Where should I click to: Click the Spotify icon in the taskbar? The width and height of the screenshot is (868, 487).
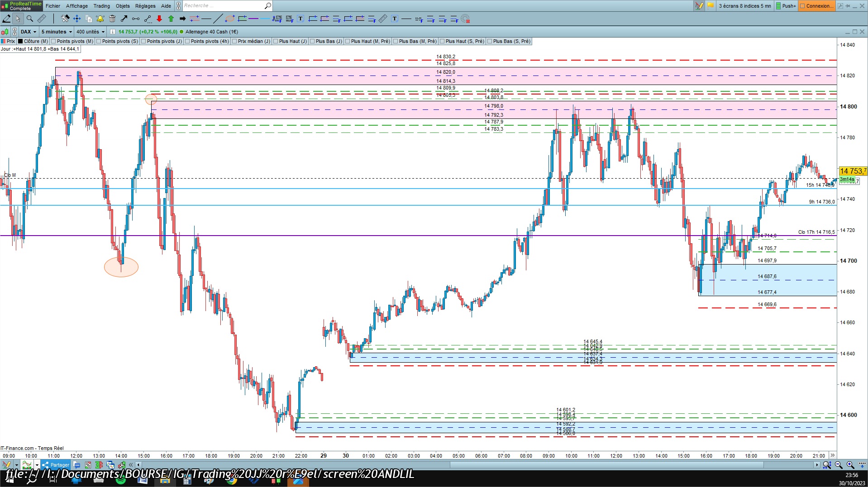121,481
